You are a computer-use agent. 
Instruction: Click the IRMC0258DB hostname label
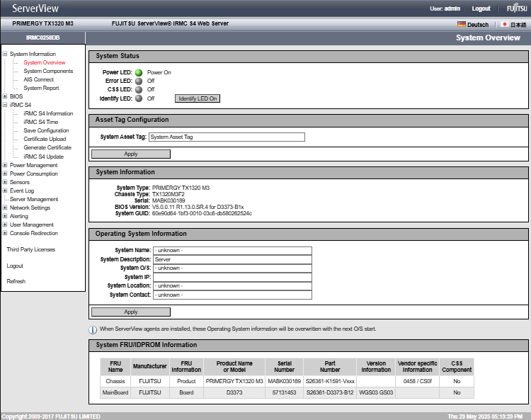pyautogui.click(x=43, y=38)
